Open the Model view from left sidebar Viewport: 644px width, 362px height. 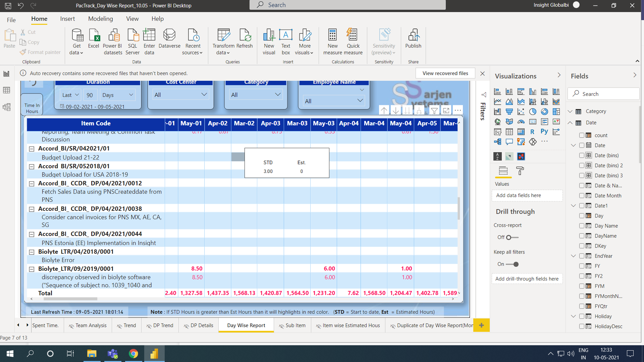point(7,107)
